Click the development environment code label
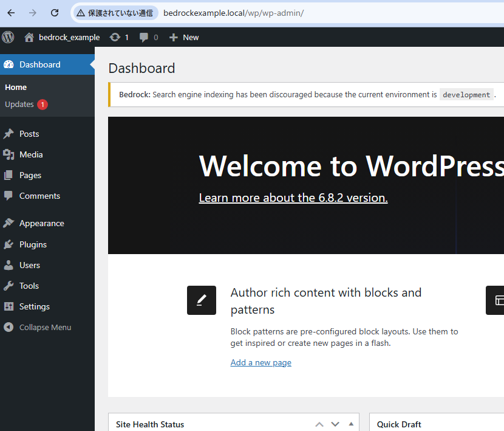The width and height of the screenshot is (504, 431). click(x=466, y=95)
